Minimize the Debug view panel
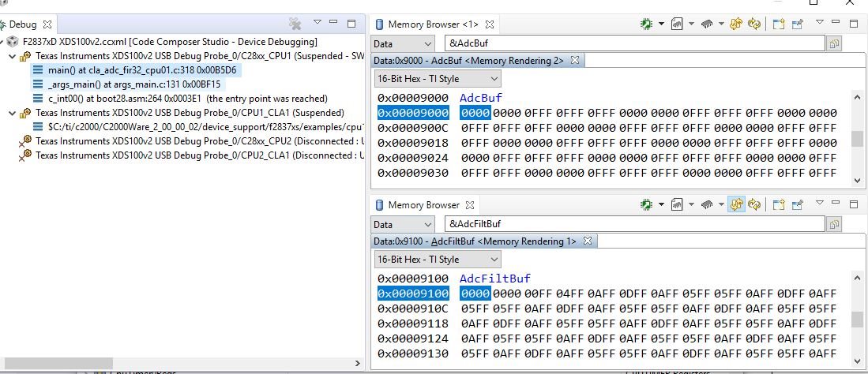The height and width of the screenshot is (374, 868). tap(333, 22)
